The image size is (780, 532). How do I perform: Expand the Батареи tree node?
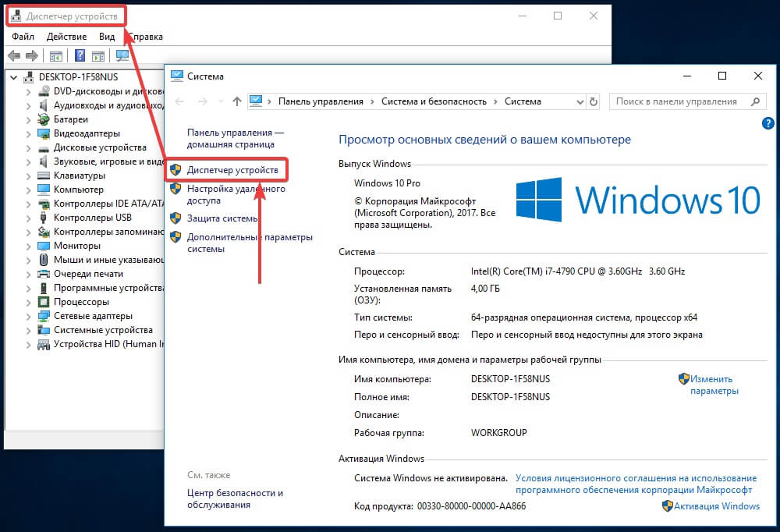click(28, 120)
